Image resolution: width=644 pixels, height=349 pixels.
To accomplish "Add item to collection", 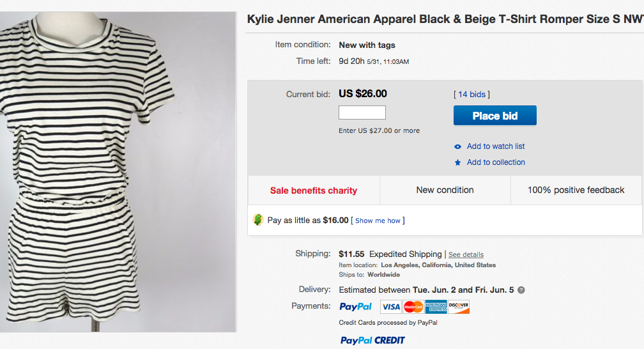I will [496, 162].
